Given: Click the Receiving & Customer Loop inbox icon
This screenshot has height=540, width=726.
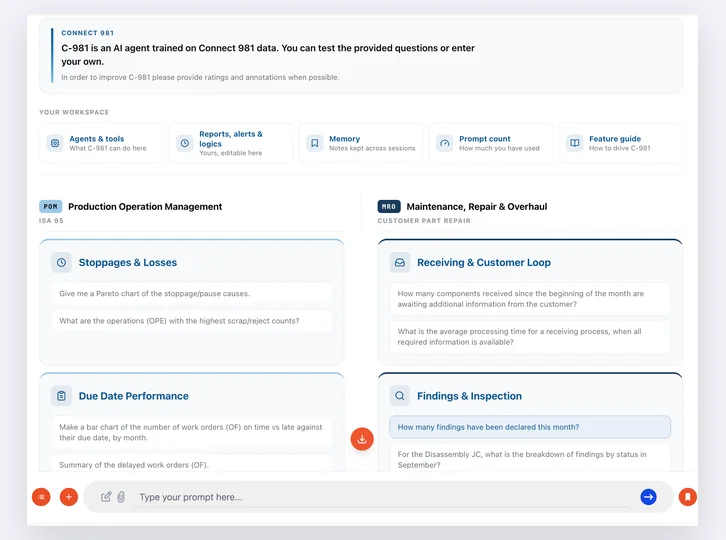Looking at the screenshot, I should point(400,263).
